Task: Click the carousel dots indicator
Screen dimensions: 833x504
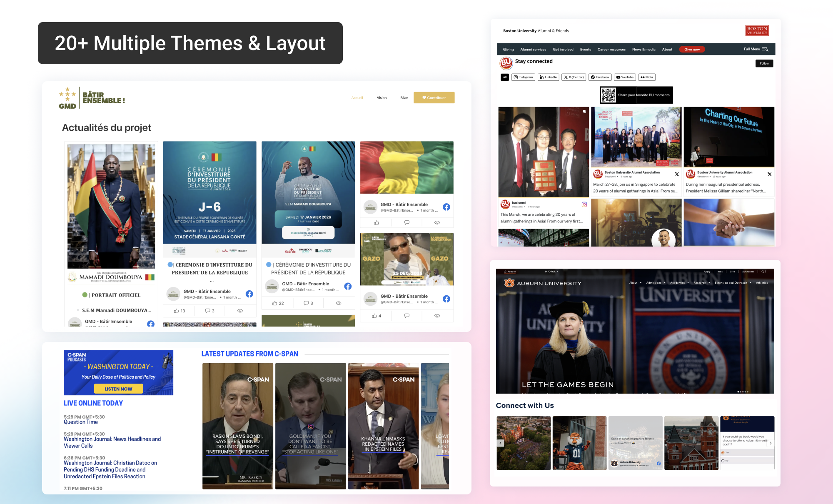Action: tap(743, 392)
